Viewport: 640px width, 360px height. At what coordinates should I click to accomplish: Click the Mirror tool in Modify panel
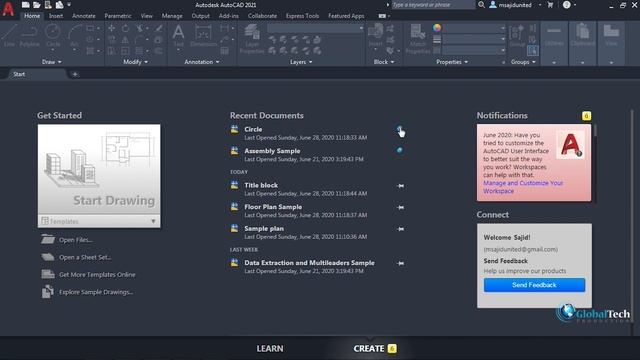[125, 40]
